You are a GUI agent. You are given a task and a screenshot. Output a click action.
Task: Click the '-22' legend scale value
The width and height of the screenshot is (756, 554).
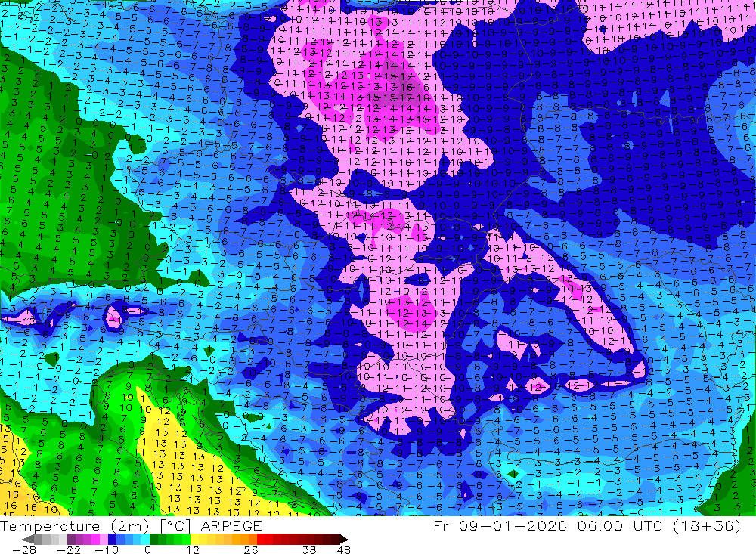(x=69, y=550)
